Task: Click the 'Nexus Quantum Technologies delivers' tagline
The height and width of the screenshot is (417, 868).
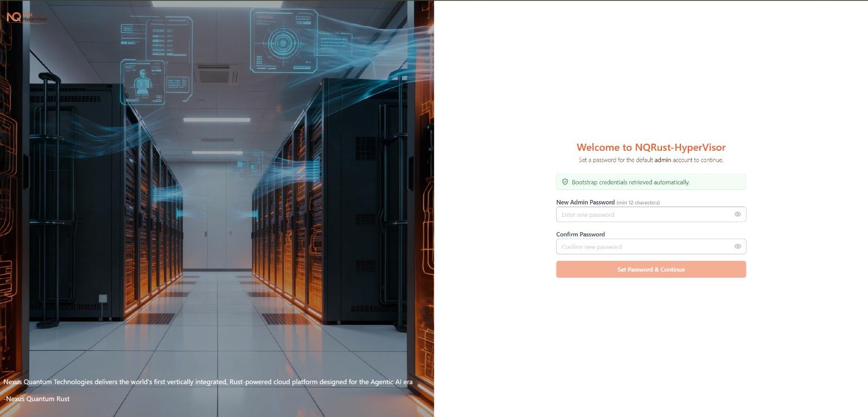Action: 208,382
